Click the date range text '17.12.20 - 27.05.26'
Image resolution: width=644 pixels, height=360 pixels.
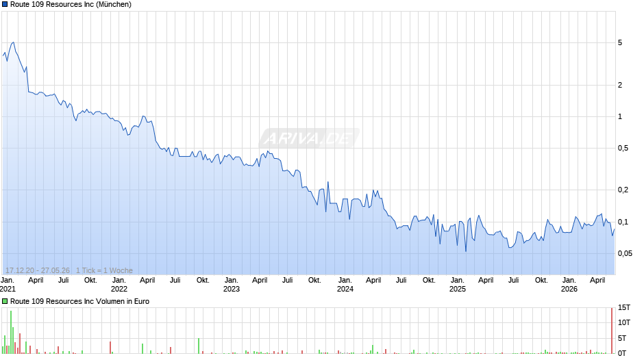(38, 270)
